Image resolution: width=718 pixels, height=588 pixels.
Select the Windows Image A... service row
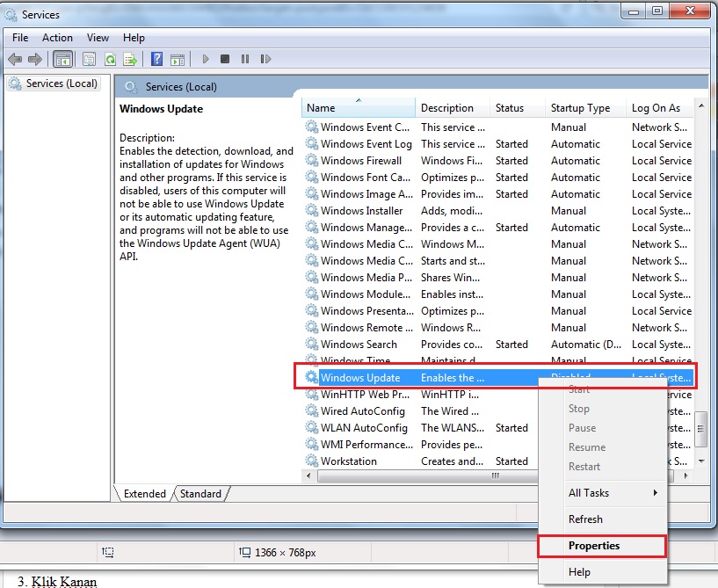tap(498, 193)
